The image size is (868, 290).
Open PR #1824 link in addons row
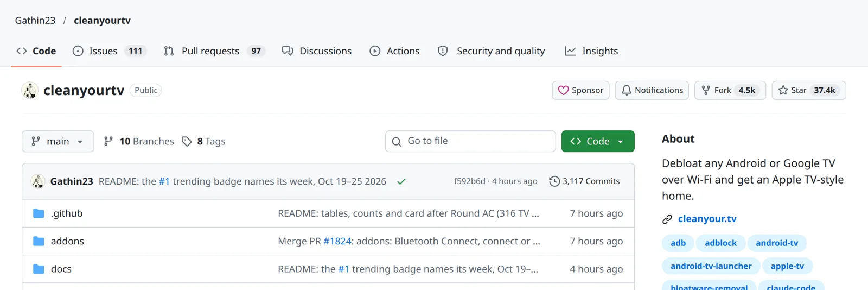(x=337, y=241)
